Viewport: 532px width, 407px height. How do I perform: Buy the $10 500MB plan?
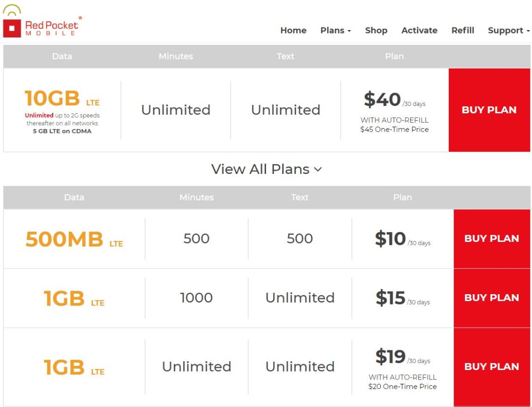click(x=491, y=238)
